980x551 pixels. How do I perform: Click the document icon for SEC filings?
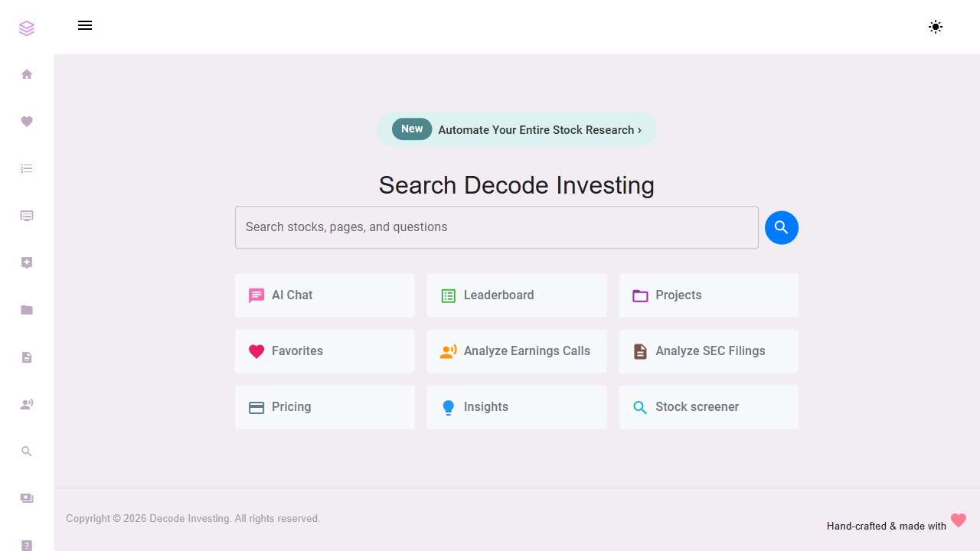click(x=27, y=357)
